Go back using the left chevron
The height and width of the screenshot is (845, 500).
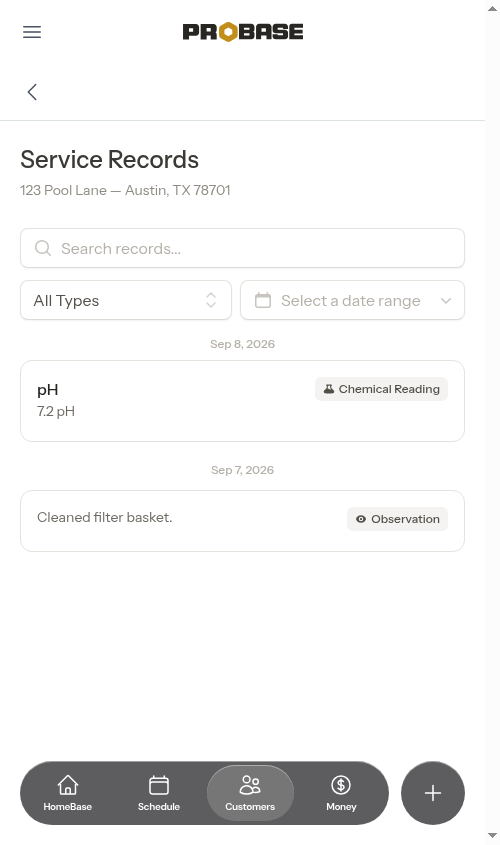click(x=32, y=92)
